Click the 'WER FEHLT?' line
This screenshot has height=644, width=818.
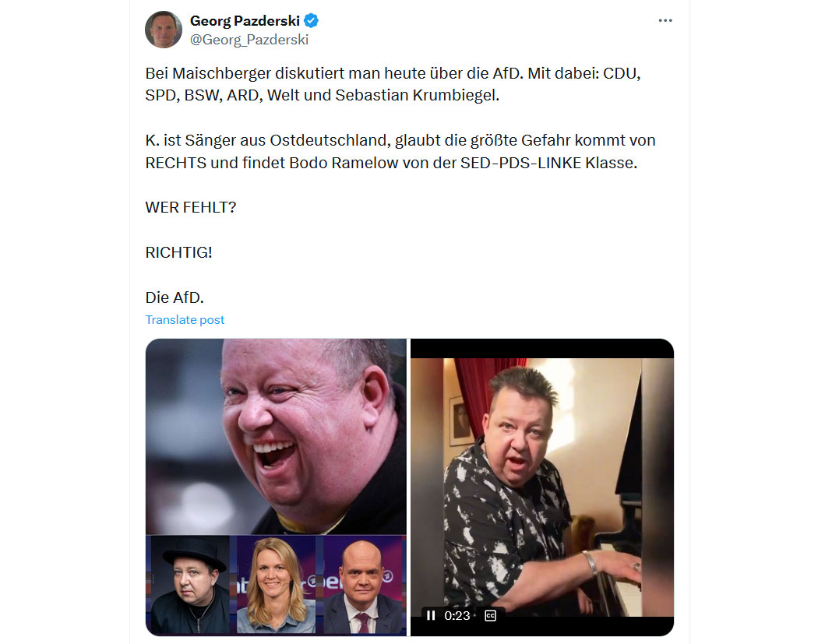coord(190,208)
